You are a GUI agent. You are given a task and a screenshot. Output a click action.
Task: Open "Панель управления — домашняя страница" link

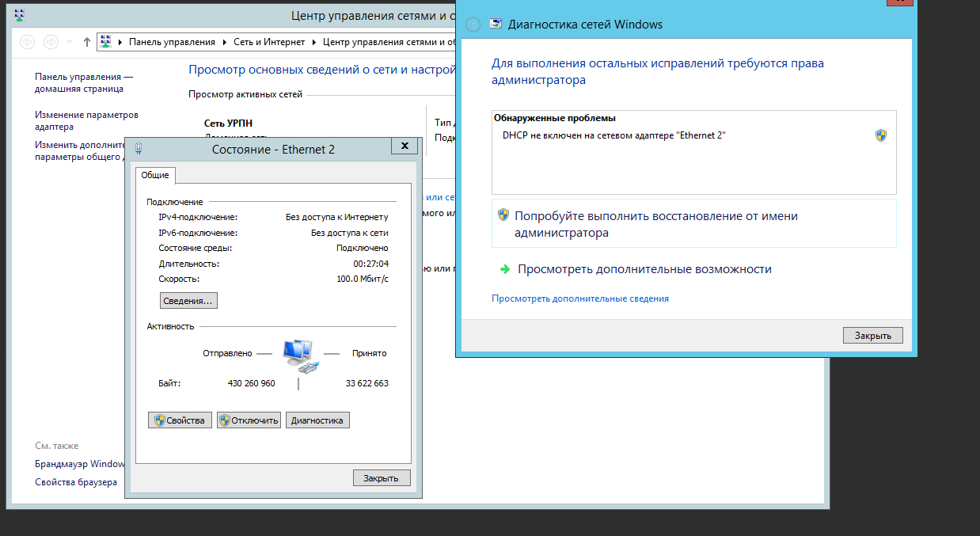[x=84, y=83]
